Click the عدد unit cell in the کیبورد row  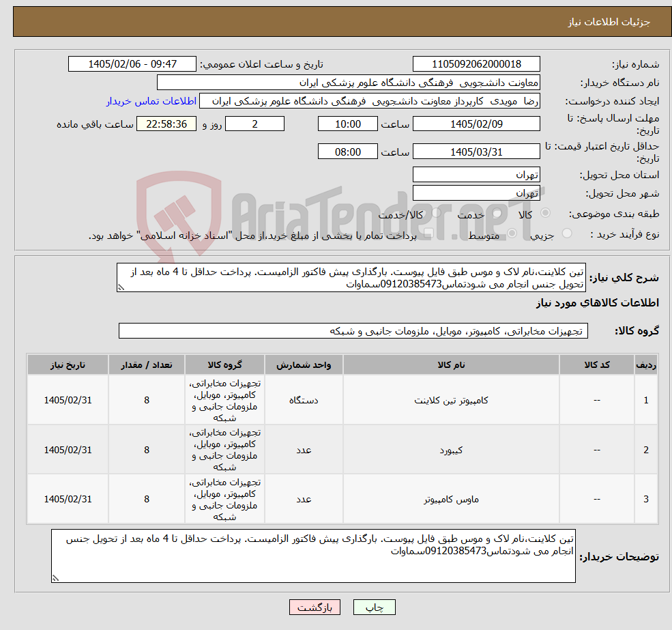coord(304,450)
